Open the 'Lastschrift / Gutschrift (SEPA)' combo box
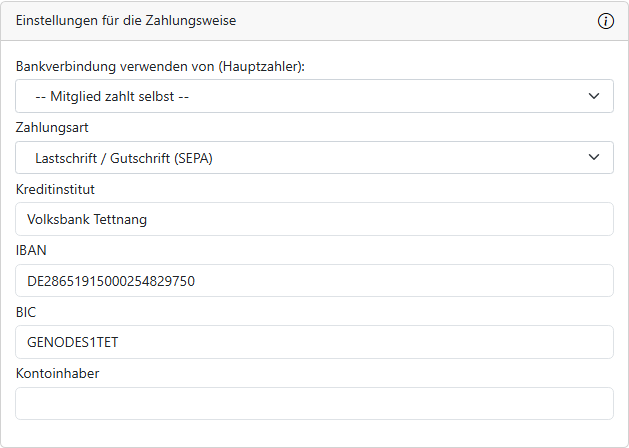The height and width of the screenshot is (448, 629). click(x=300, y=157)
